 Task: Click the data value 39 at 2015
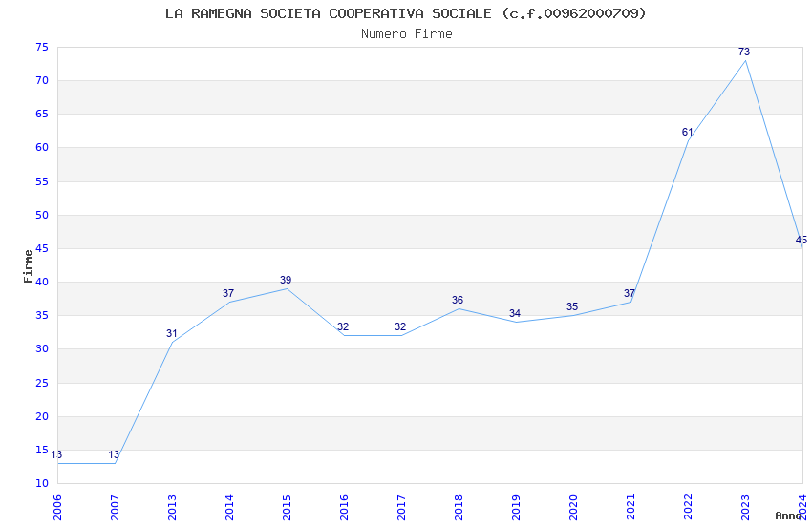(x=286, y=280)
